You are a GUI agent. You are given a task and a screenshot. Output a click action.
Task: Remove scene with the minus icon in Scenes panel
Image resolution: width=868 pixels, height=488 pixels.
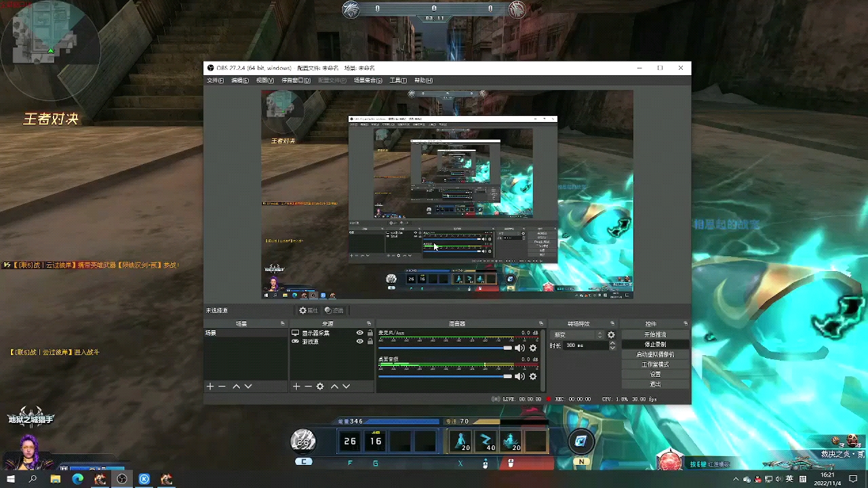[222, 386]
